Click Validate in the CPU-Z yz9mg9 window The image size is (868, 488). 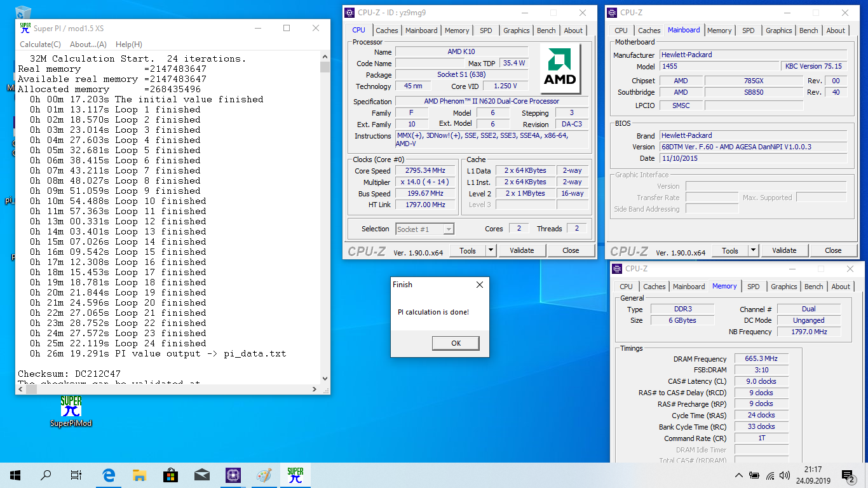click(x=522, y=250)
